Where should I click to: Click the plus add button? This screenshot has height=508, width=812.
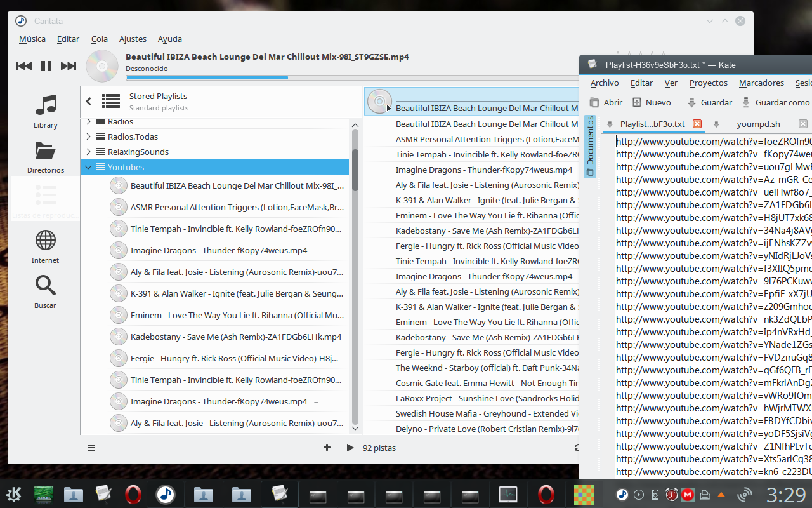pyautogui.click(x=327, y=448)
